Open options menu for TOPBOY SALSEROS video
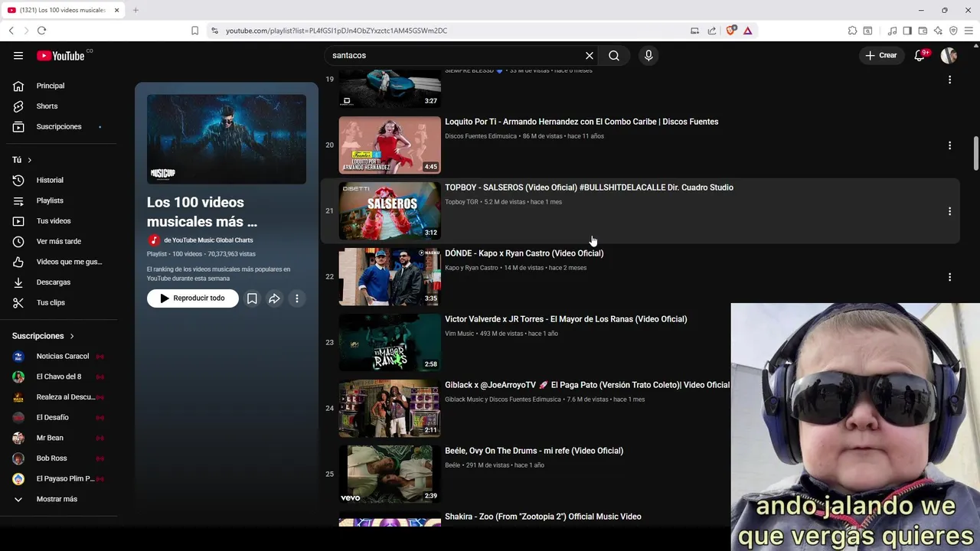Screen dimensions: 980x551 pos(949,211)
